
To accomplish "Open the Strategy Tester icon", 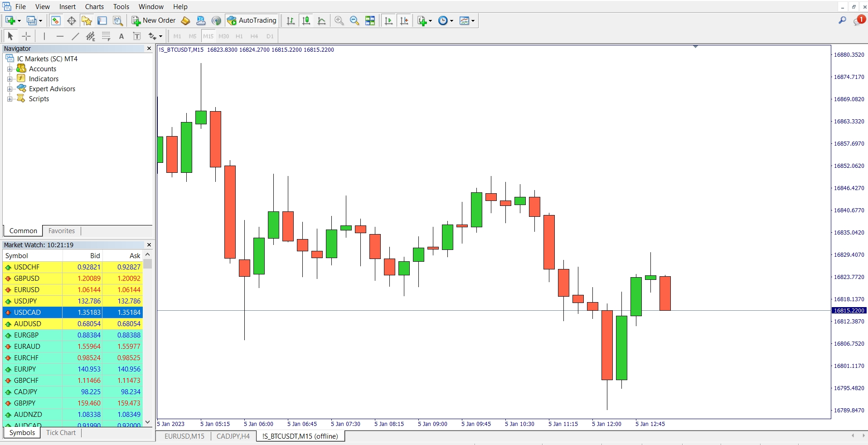I will click(117, 20).
